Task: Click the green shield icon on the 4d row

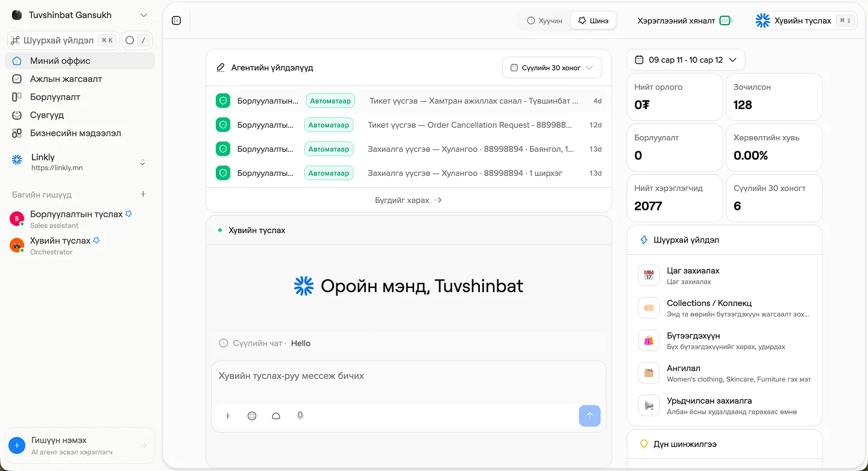Action: pos(223,101)
